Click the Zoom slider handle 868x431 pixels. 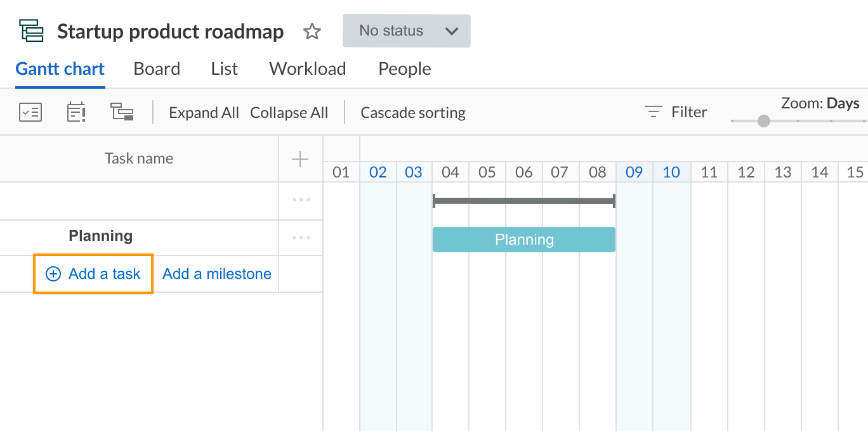(764, 120)
